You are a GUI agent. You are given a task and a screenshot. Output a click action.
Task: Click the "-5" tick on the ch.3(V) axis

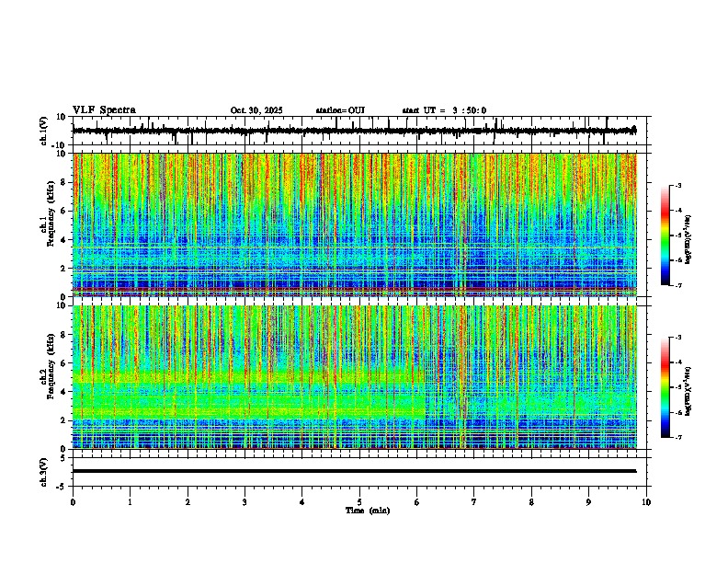coord(63,487)
